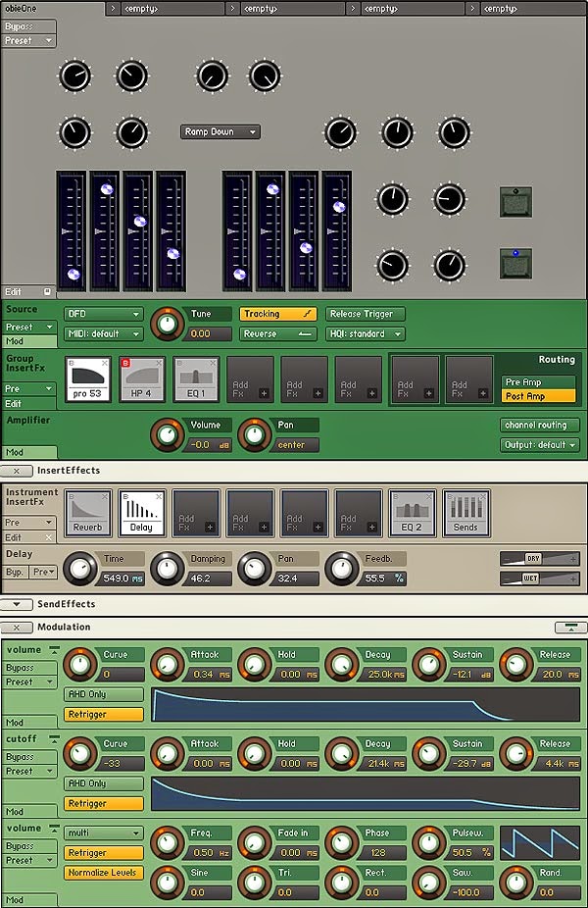Enable Release Trigger
The height and width of the screenshot is (908, 588).
[x=366, y=314]
